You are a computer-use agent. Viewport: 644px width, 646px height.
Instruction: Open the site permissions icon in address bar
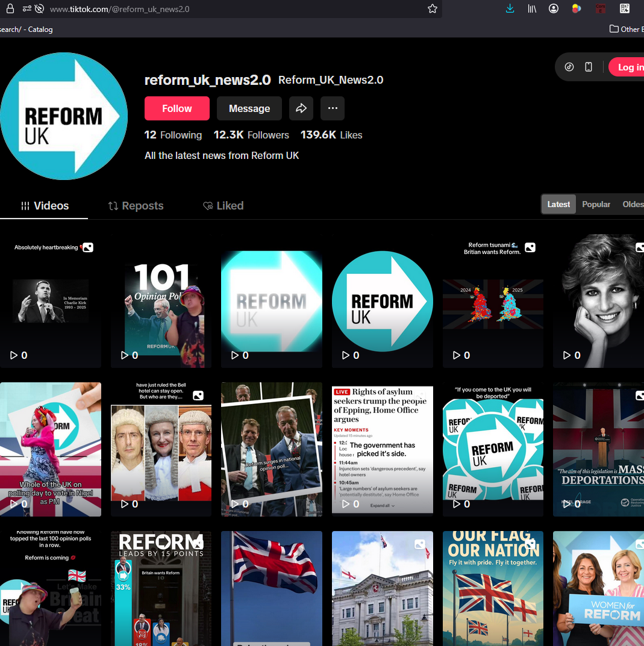coord(27,8)
